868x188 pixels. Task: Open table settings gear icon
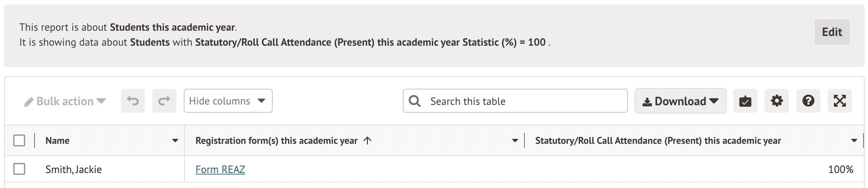[776, 101]
